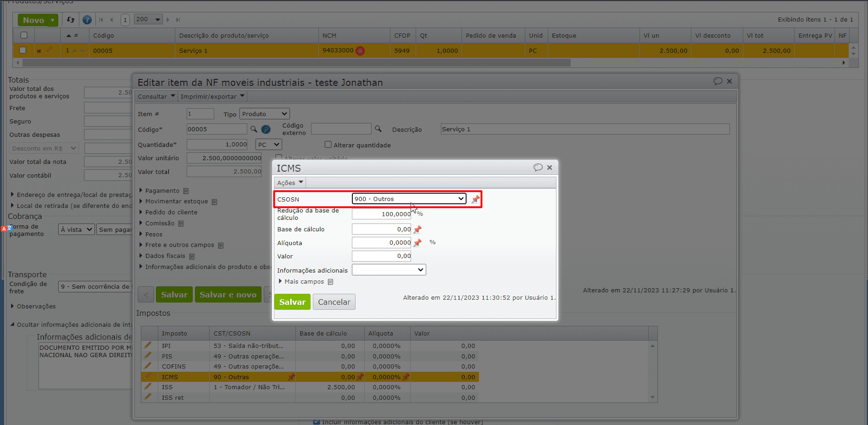The image size is (868, 425).
Task: Open the blue help question mark icon
Action: 87,20
